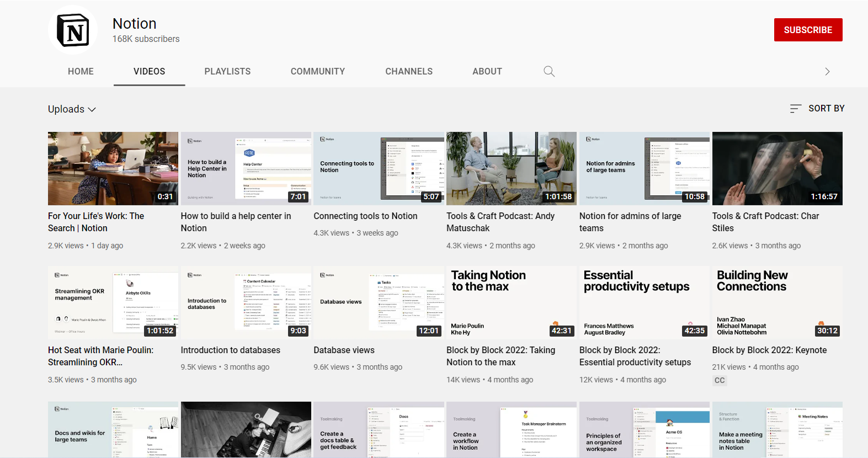Open 'Database views' thumbnail
Viewport: 868px width, 458px height.
tap(379, 302)
